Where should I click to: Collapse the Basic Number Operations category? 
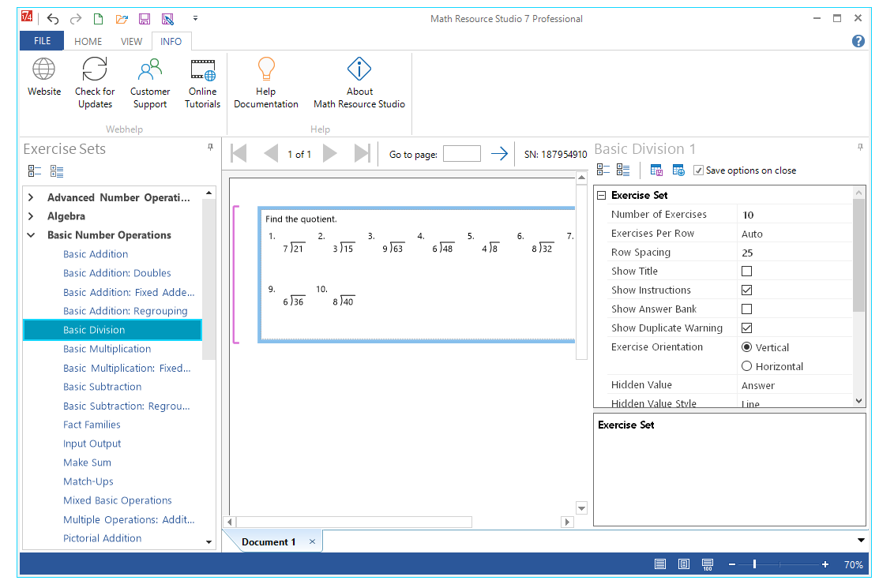(x=31, y=235)
